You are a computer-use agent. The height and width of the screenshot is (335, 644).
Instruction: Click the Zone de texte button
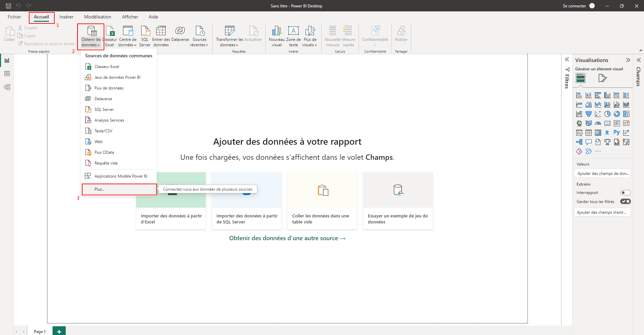293,36
